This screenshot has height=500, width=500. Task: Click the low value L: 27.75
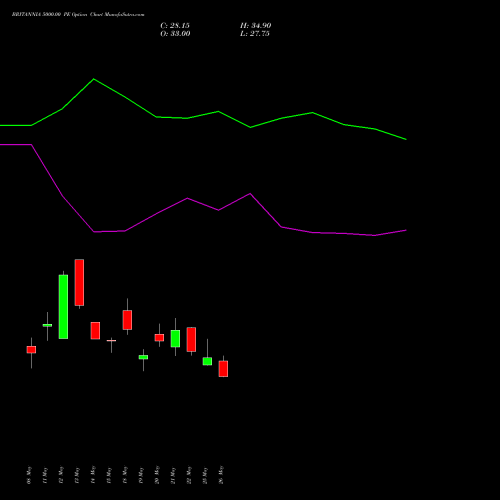point(255,34)
